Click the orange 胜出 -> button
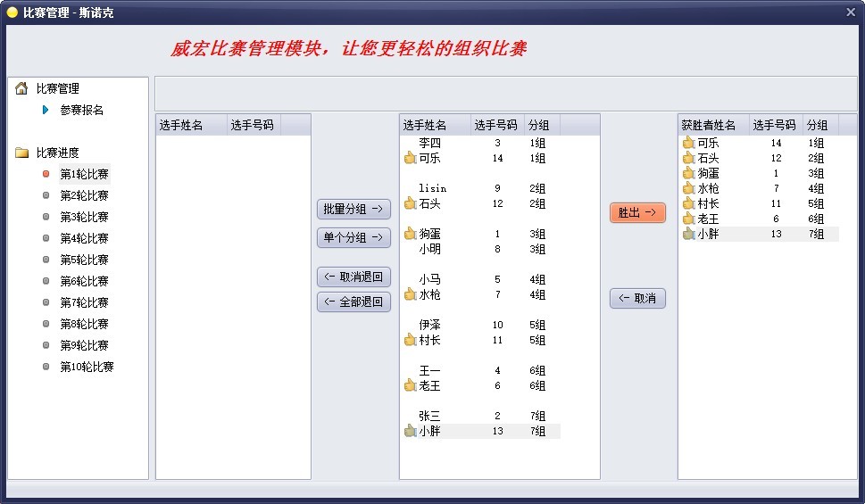Viewport: 865px width, 504px height. 637,213
